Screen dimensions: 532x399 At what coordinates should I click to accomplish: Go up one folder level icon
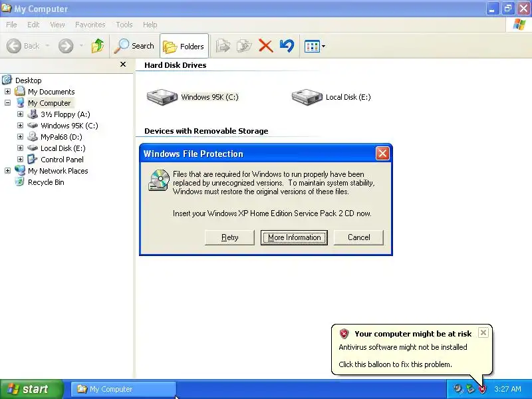(x=98, y=46)
